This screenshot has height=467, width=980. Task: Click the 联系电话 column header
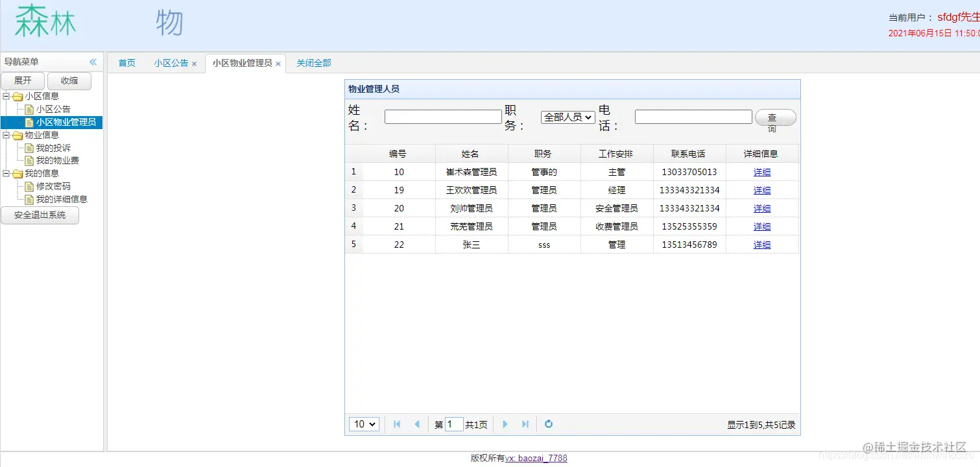(689, 154)
